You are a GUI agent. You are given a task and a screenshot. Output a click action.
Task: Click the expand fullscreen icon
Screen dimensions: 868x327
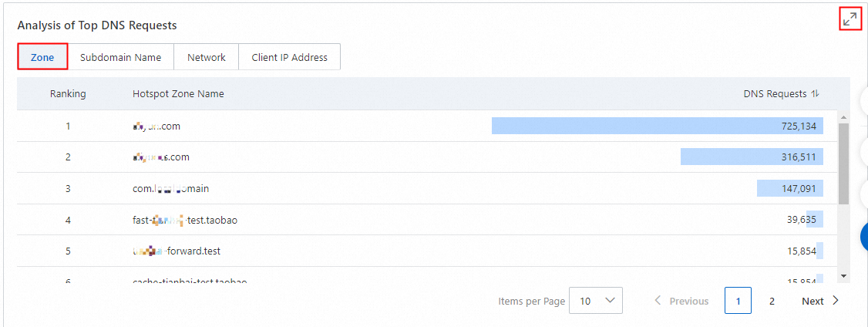tap(849, 19)
